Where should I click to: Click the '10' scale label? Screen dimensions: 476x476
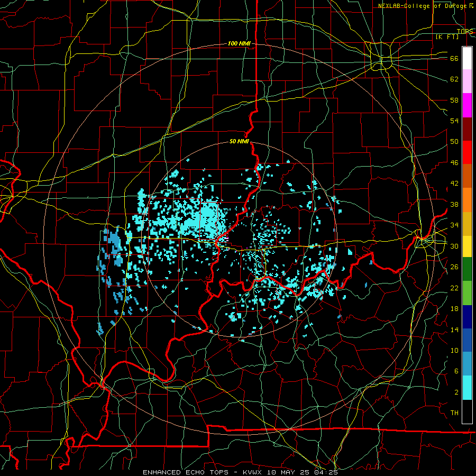point(454,350)
